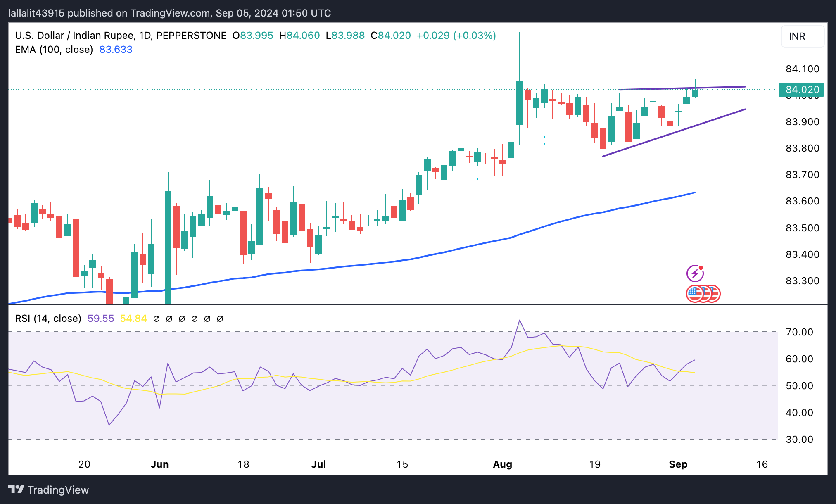Click the 70.00 RSI scale label
Viewport: 836px width, 504px height.
[x=799, y=332]
